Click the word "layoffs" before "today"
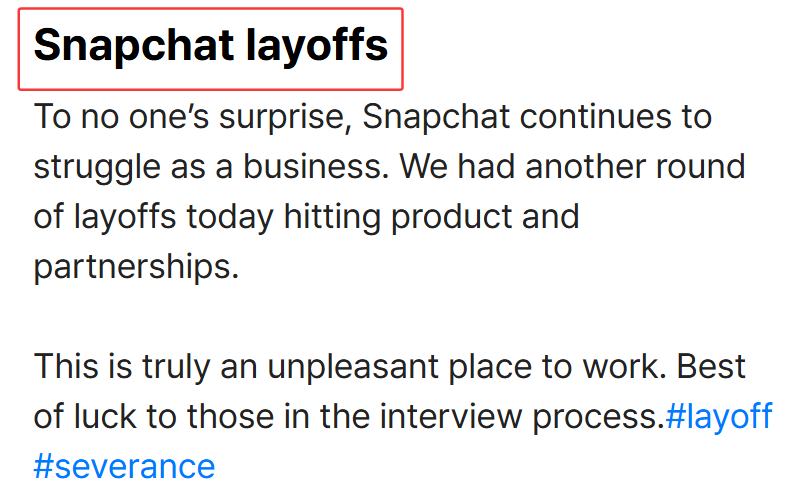The width and height of the screenshot is (804, 500). [125, 217]
